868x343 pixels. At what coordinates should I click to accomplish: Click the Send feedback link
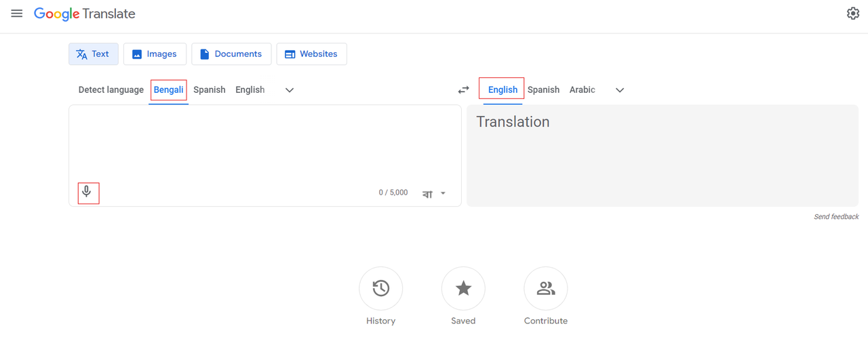[x=836, y=217]
